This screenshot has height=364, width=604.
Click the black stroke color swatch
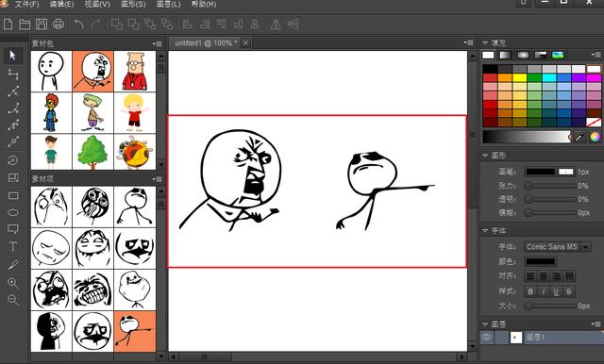tap(541, 172)
